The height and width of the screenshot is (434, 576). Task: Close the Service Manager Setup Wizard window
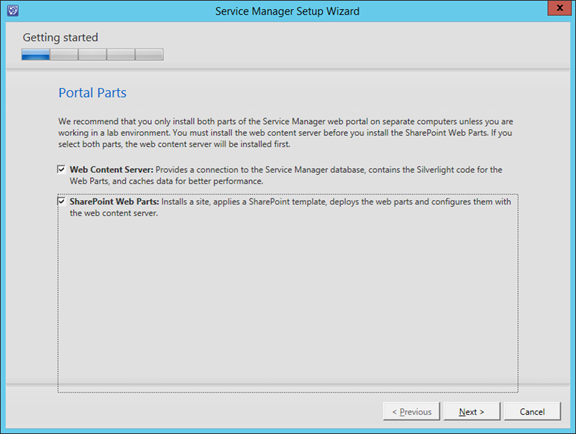pos(559,8)
